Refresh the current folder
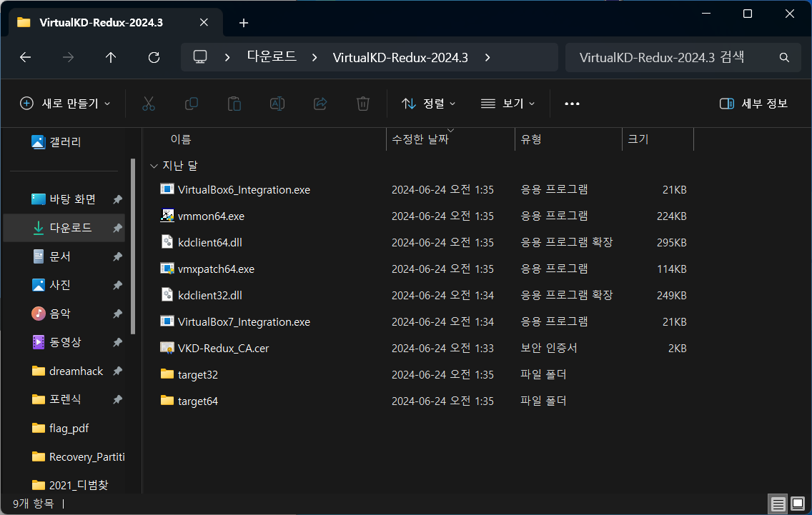The height and width of the screenshot is (515, 812). pyautogui.click(x=154, y=57)
